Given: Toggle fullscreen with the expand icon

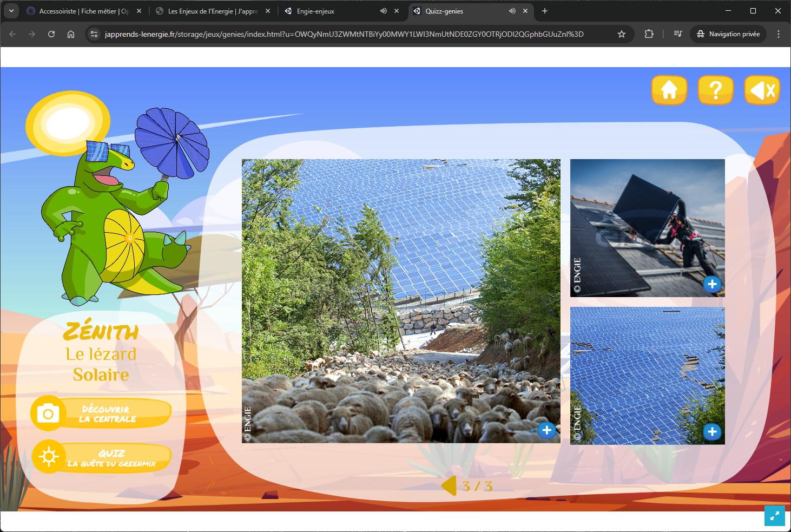Looking at the screenshot, I should tap(775, 516).
